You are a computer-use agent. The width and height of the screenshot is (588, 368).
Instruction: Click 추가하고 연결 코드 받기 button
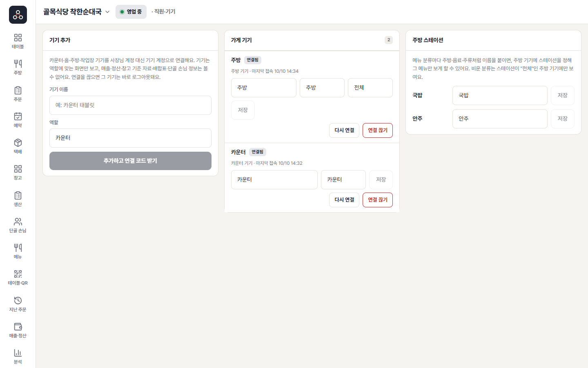pos(130,161)
